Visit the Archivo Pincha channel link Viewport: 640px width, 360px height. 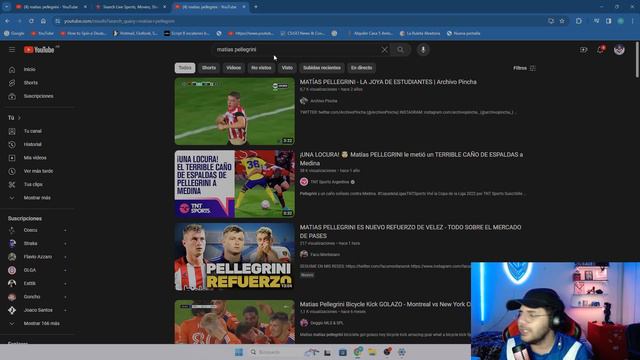tap(324, 101)
